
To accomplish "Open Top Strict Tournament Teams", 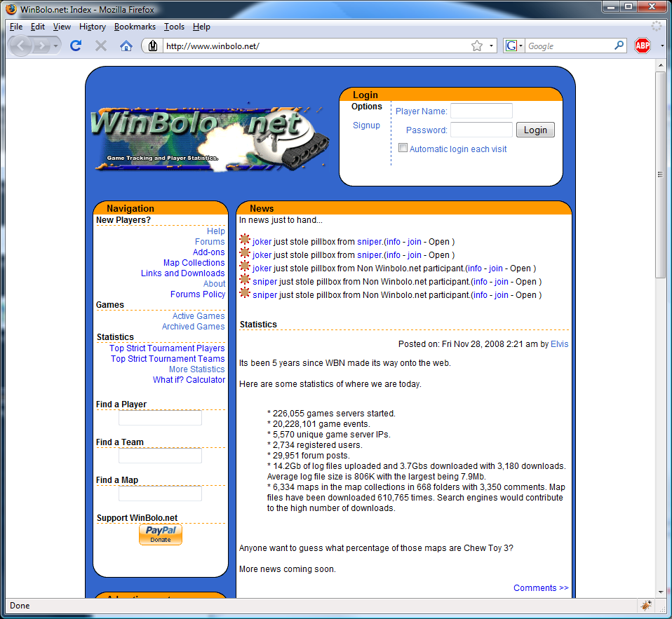I will click(168, 358).
